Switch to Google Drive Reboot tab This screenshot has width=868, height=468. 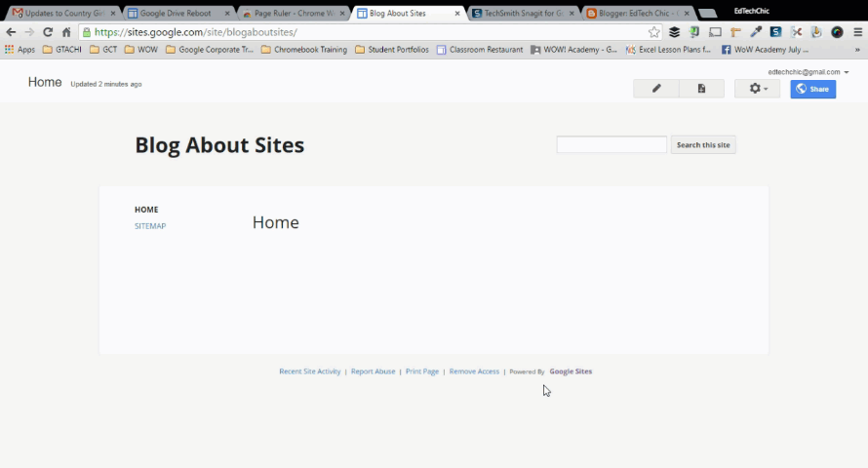point(178,13)
